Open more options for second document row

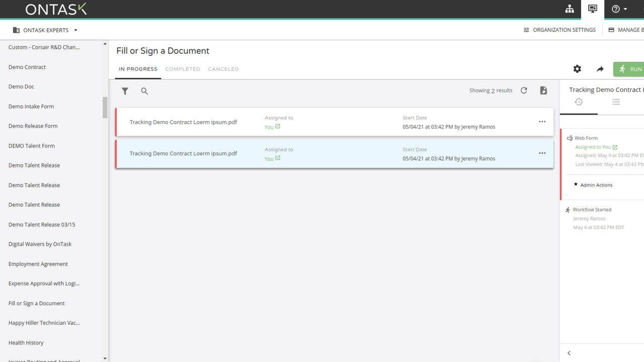542,153
